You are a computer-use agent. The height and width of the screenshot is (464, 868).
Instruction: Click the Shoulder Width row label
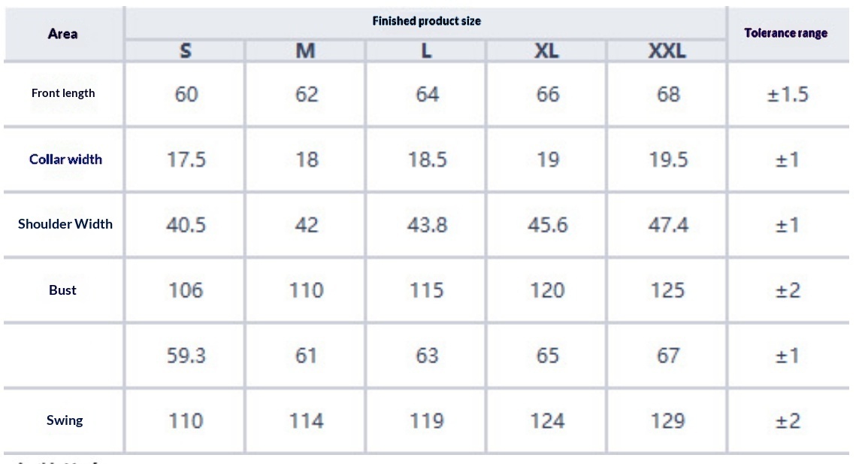(65, 224)
